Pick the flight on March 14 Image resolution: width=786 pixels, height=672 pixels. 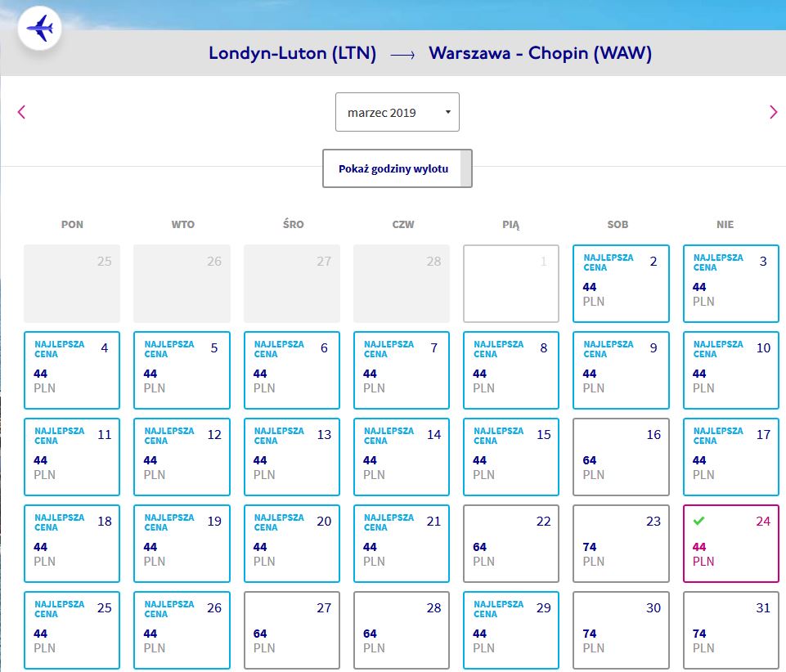tap(402, 457)
